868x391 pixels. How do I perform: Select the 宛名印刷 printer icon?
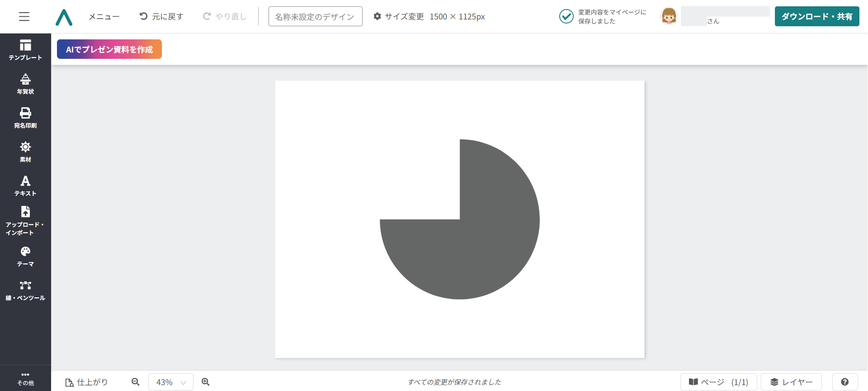click(x=25, y=113)
